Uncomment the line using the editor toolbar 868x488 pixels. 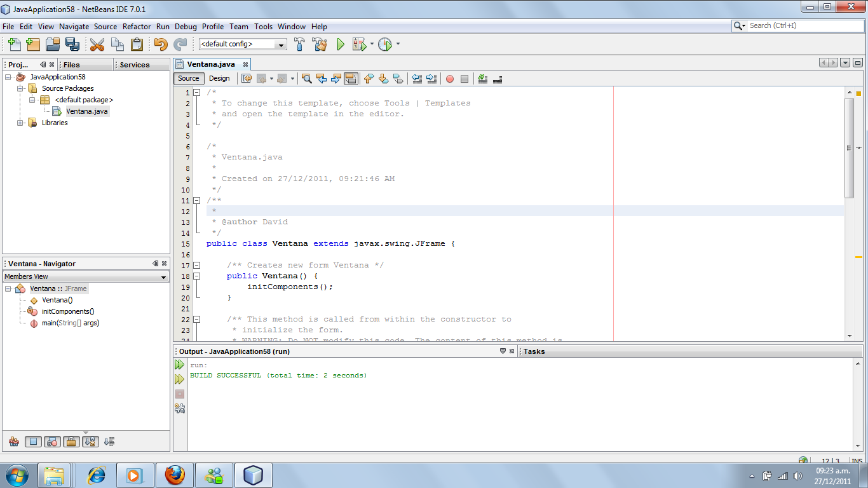coord(498,79)
